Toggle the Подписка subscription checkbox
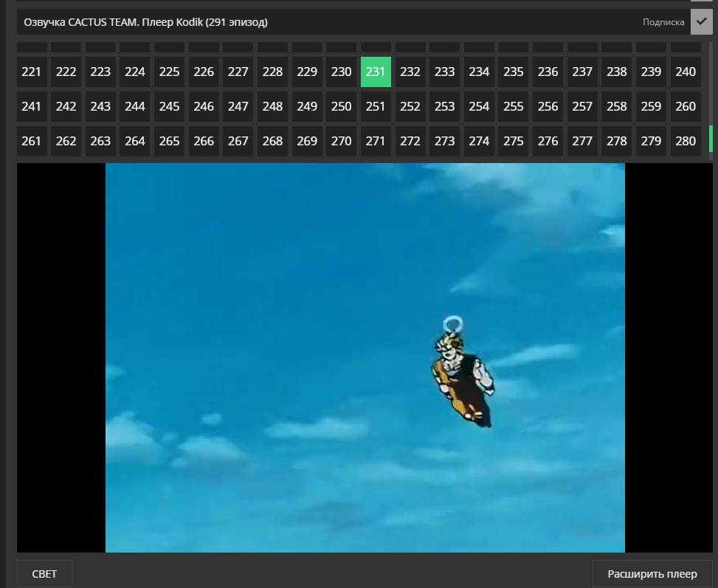The image size is (718, 588). tap(701, 22)
